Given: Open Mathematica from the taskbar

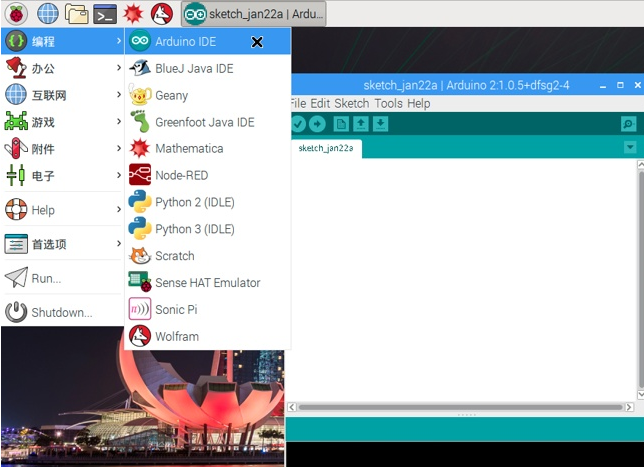Looking at the screenshot, I should coord(133,14).
